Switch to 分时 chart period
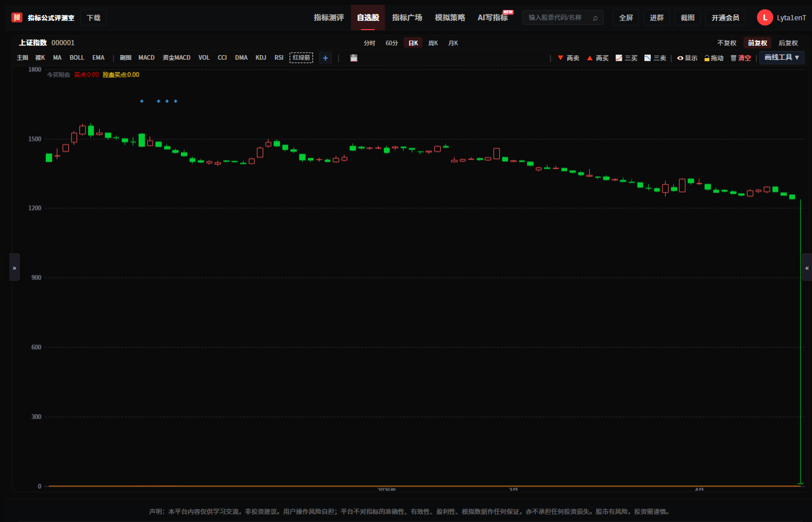 coord(369,43)
